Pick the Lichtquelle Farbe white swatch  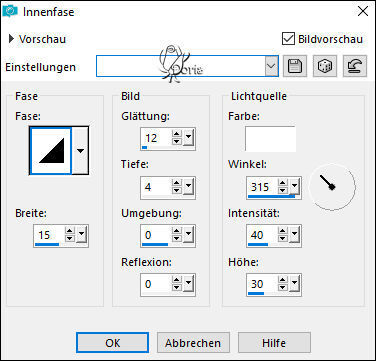click(x=270, y=138)
